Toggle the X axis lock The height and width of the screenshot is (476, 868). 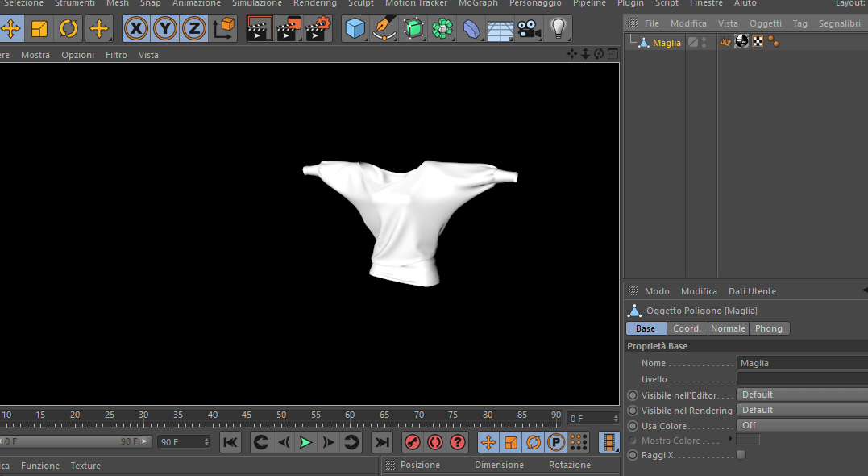tap(136, 30)
